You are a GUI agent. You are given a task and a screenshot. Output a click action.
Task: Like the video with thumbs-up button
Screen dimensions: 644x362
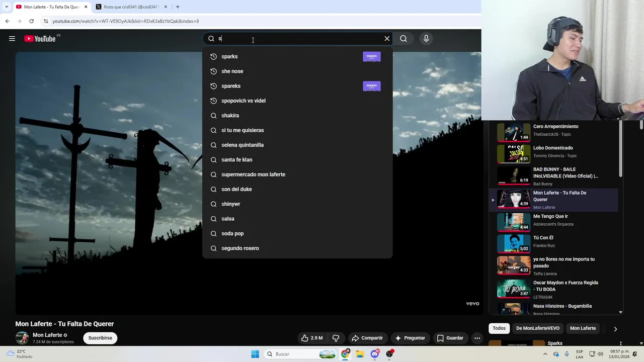pyautogui.click(x=312, y=338)
